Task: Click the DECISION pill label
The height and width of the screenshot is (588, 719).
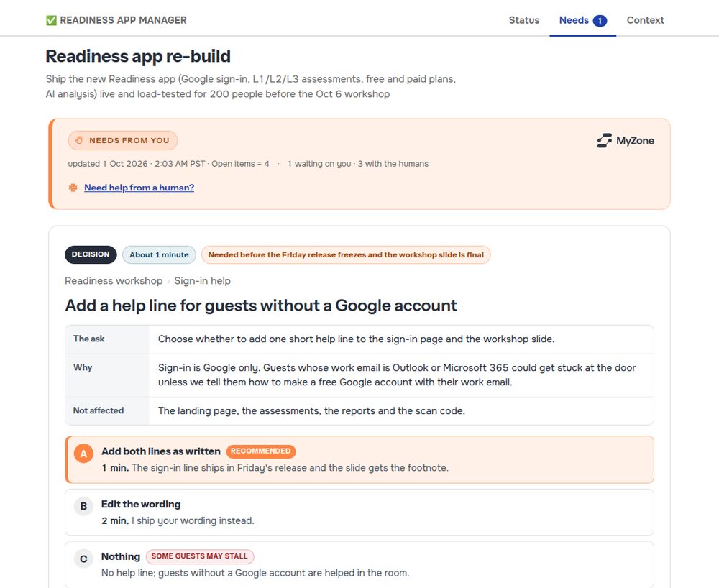Action: (x=91, y=254)
